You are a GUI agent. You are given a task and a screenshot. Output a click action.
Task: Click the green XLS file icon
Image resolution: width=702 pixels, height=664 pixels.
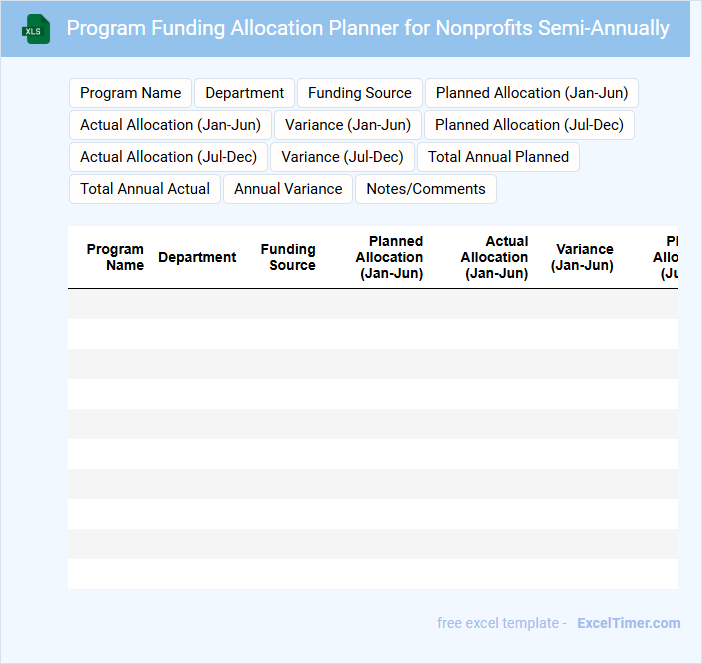click(36, 29)
